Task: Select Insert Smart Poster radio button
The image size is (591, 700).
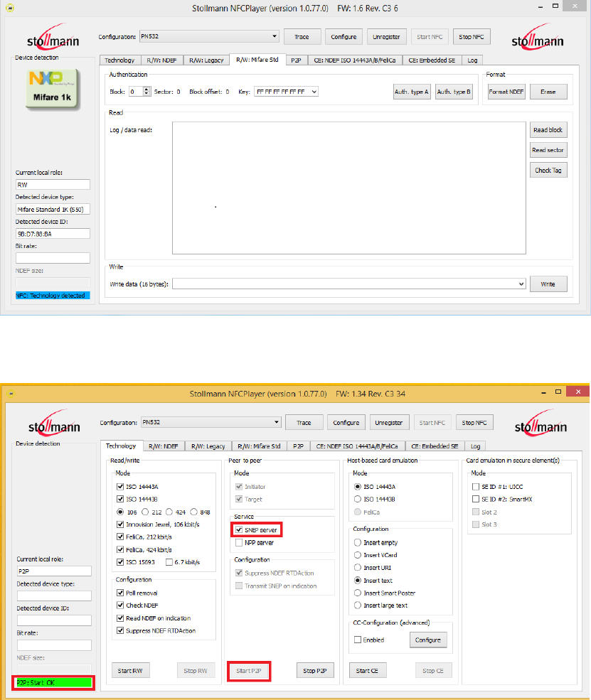Action: click(357, 593)
